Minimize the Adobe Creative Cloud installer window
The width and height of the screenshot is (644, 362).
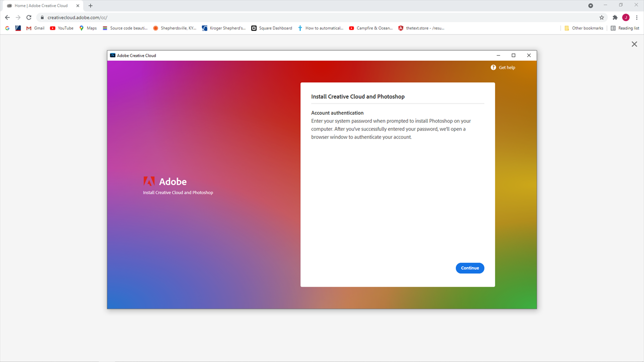(498, 55)
